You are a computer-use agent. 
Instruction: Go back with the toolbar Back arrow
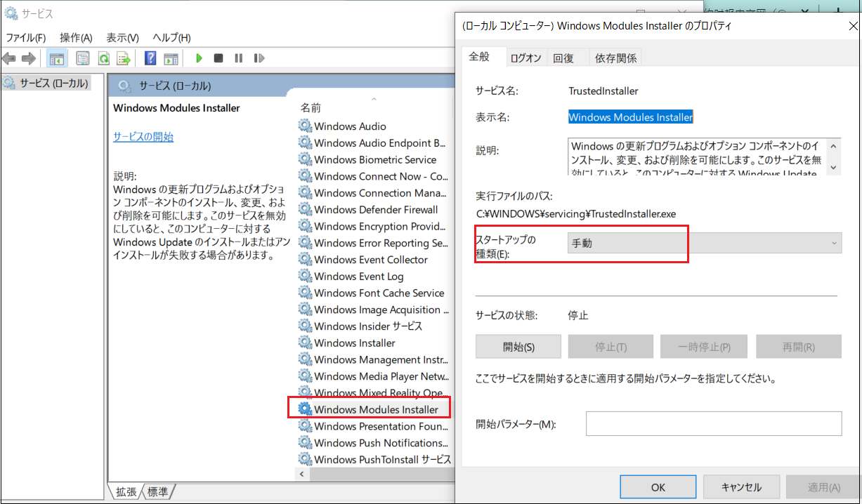tap(9, 58)
